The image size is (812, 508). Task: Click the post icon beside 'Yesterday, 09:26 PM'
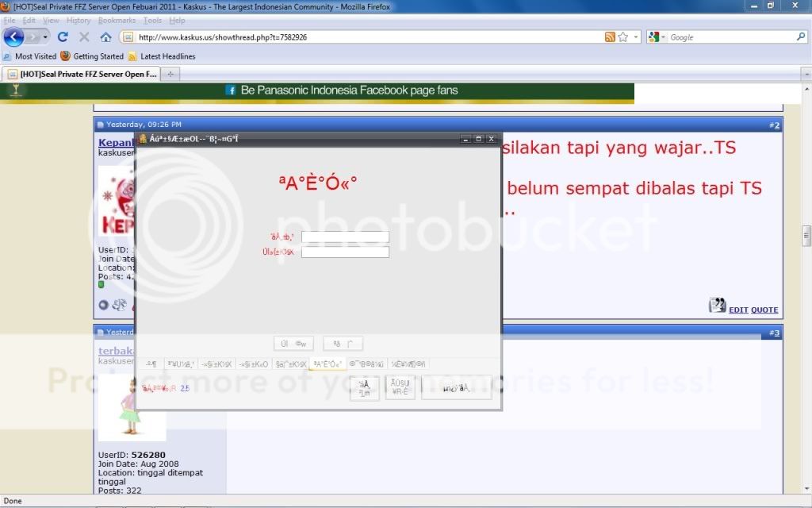[x=101, y=125]
